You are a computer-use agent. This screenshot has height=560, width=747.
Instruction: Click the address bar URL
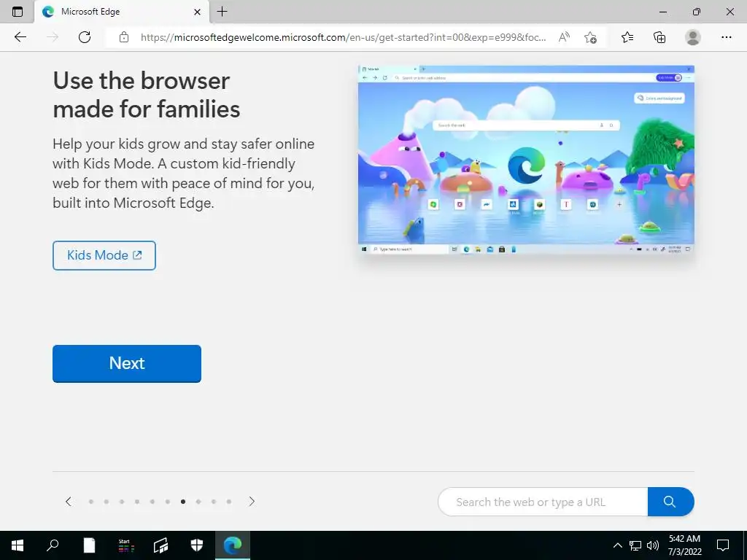[343, 37]
